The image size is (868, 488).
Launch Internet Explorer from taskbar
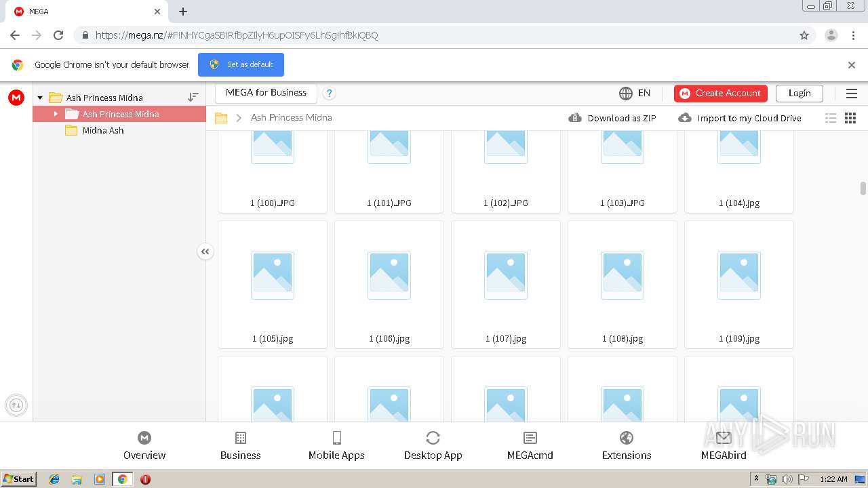tap(54, 479)
